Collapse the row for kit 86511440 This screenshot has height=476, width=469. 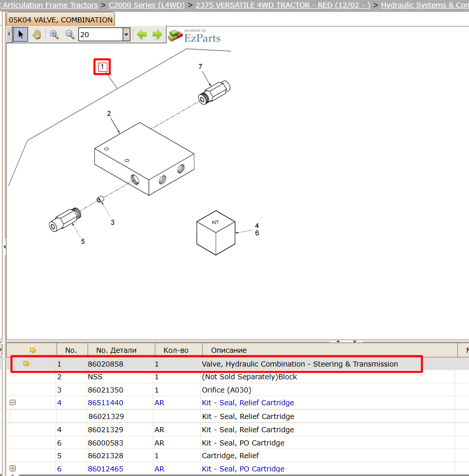pos(13,403)
